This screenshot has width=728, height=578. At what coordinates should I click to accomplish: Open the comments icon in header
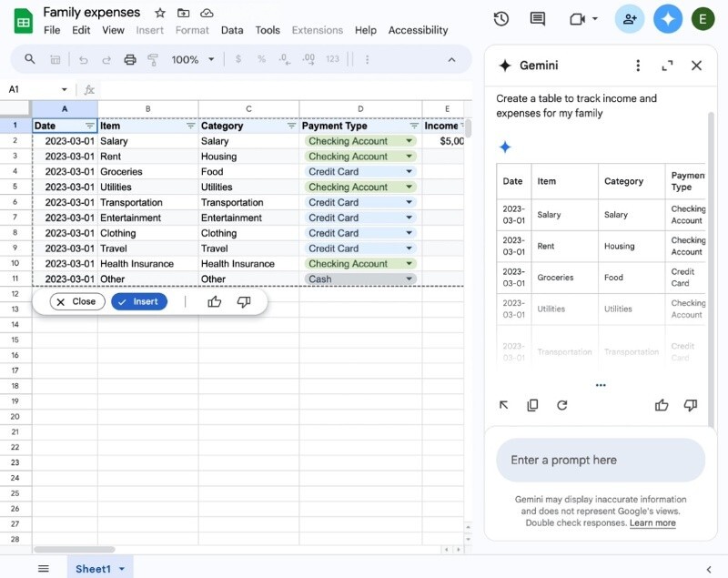pyautogui.click(x=538, y=19)
